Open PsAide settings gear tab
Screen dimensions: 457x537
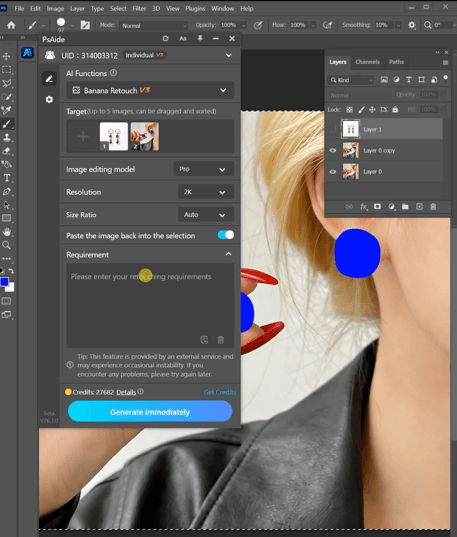tap(49, 99)
